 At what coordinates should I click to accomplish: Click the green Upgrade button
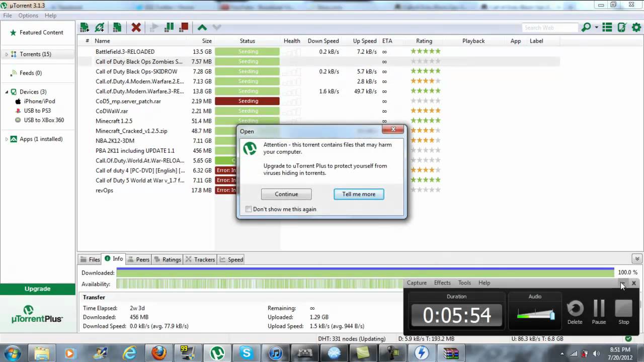tap(38, 289)
